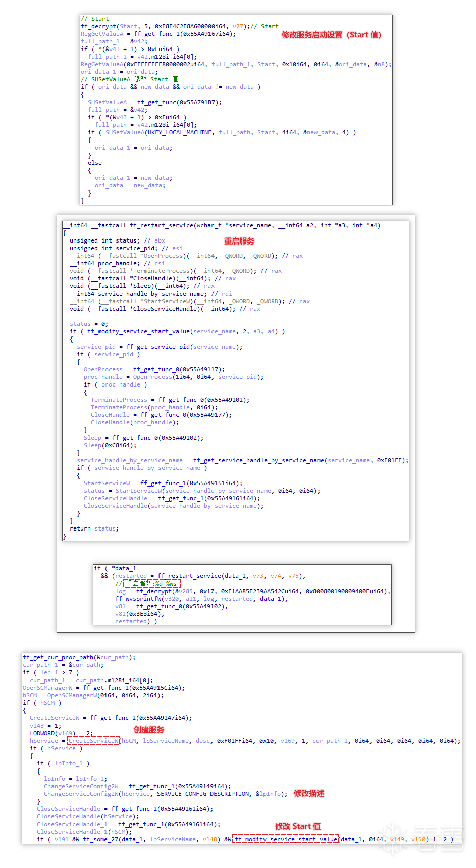The width and height of the screenshot is (476, 868).
Task: Click the "lpInfo = lpInfo_1;" assignment
Action: tap(76, 779)
